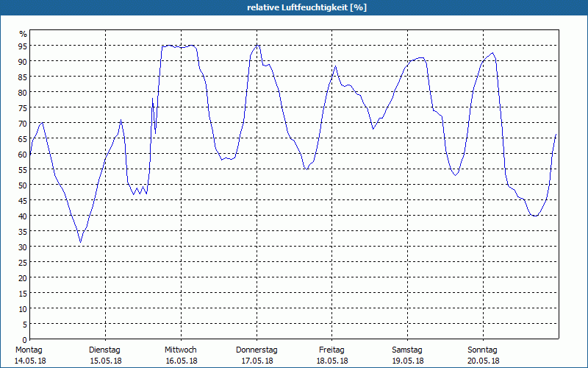Select the 55 value on the y-axis
Screen dimensions: 588x368
(x=23, y=170)
